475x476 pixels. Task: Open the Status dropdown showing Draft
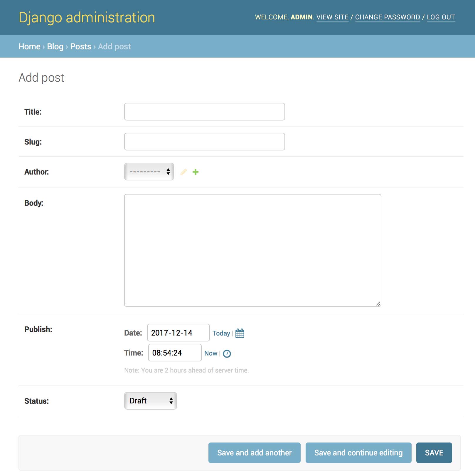pos(150,401)
